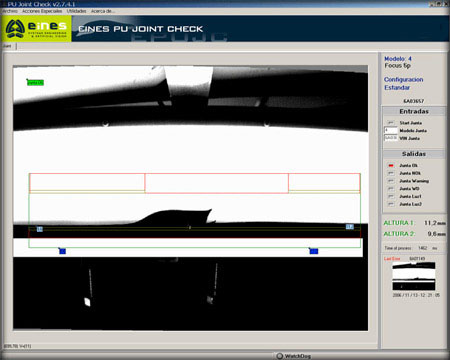The height and width of the screenshot is (360, 450).
Task: Toggle the Start Junta input indicator
Action: (x=391, y=123)
